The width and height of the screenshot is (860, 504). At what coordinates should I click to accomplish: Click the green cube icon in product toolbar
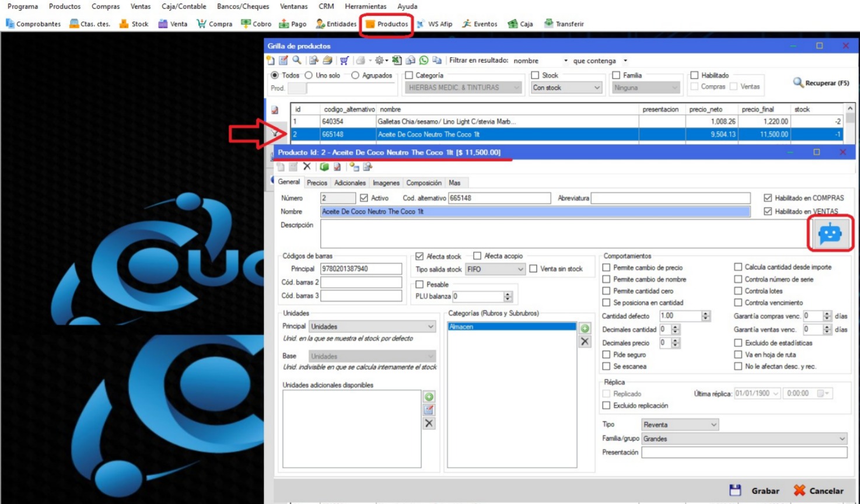point(324,167)
